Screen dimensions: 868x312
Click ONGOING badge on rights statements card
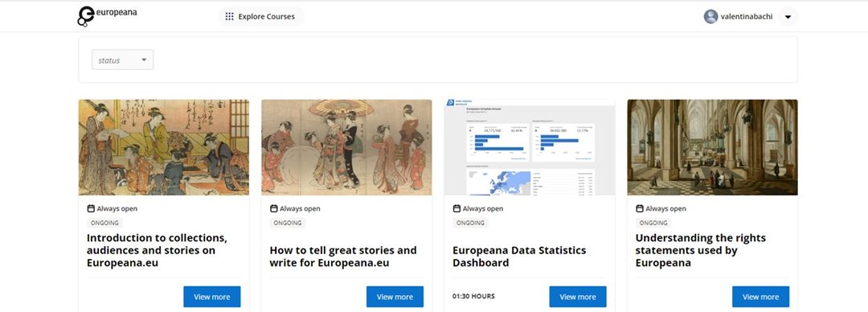click(653, 223)
